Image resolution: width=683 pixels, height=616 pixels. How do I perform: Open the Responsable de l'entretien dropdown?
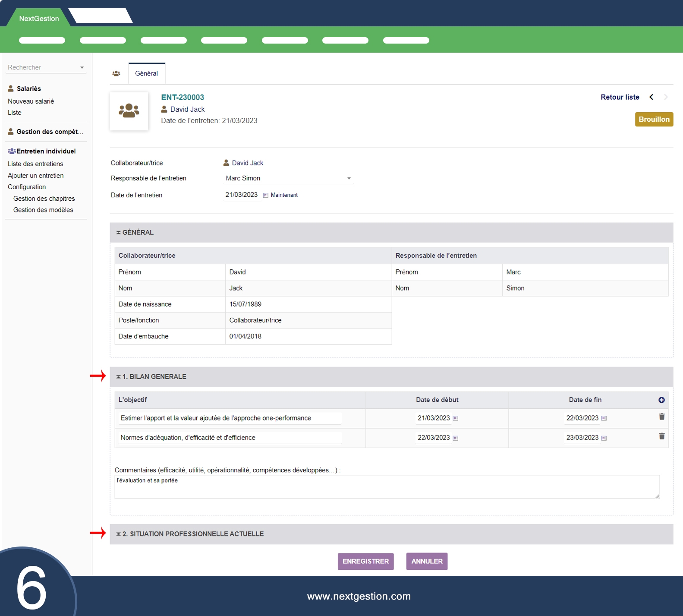coord(349,178)
